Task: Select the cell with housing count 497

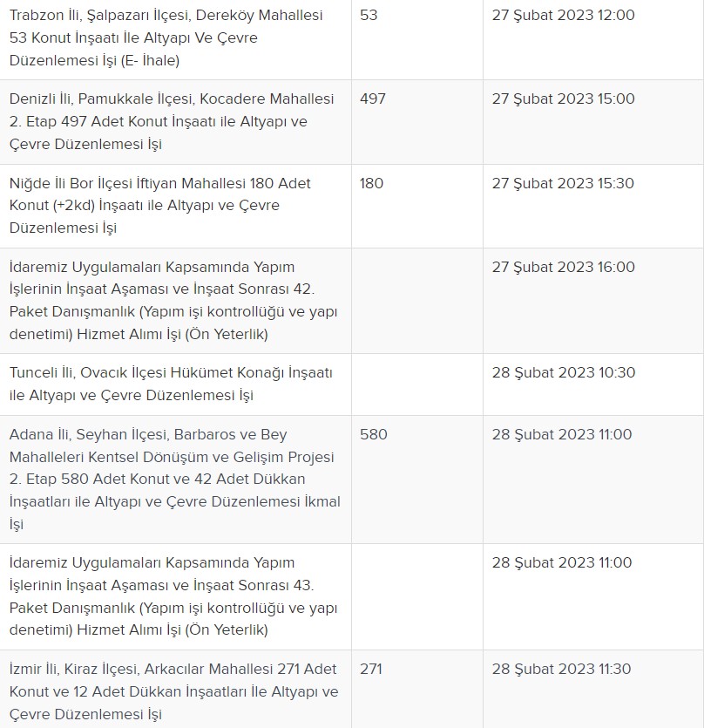Action: (x=373, y=99)
